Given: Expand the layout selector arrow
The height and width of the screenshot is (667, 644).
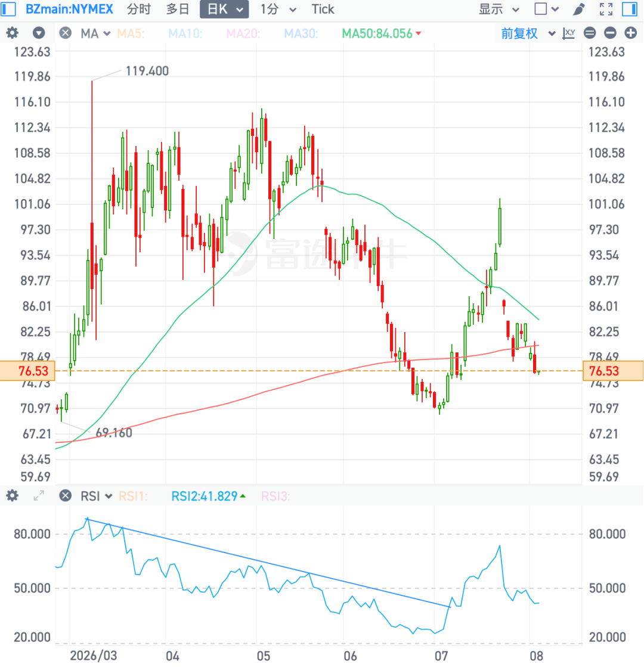Looking at the screenshot, I should 555,9.
